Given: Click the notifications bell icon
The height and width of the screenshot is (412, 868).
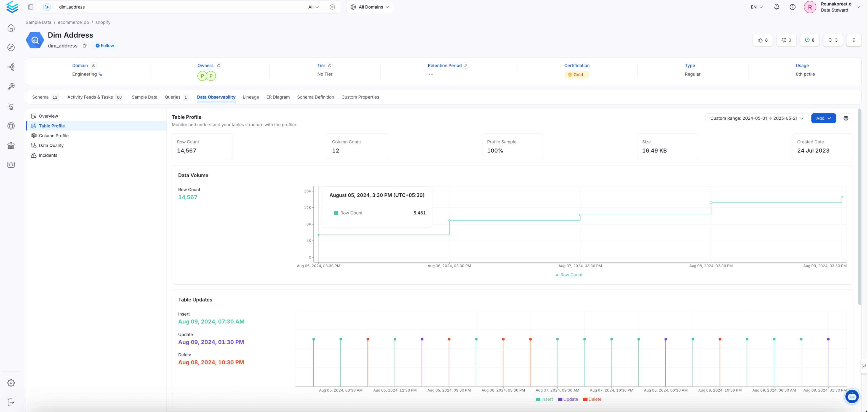Looking at the screenshot, I should point(776,7).
